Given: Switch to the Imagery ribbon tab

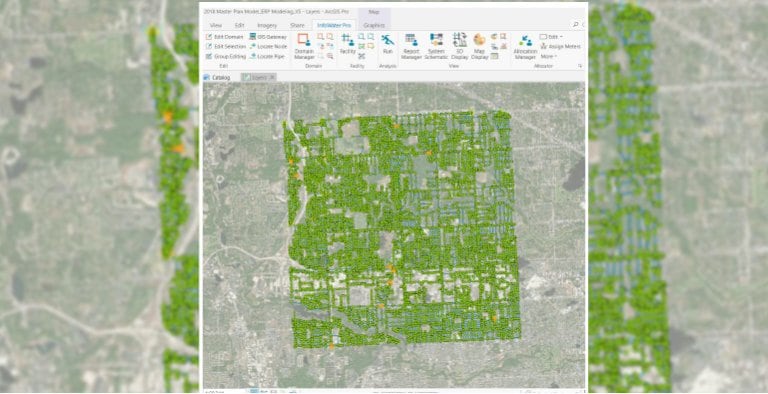Looking at the screenshot, I should pos(267,25).
